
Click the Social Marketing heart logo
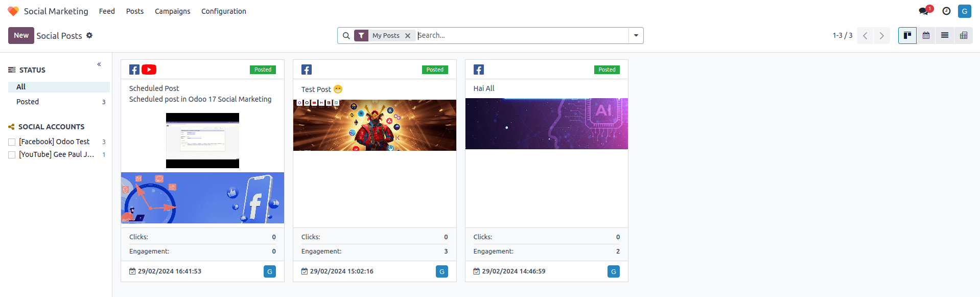[13, 11]
